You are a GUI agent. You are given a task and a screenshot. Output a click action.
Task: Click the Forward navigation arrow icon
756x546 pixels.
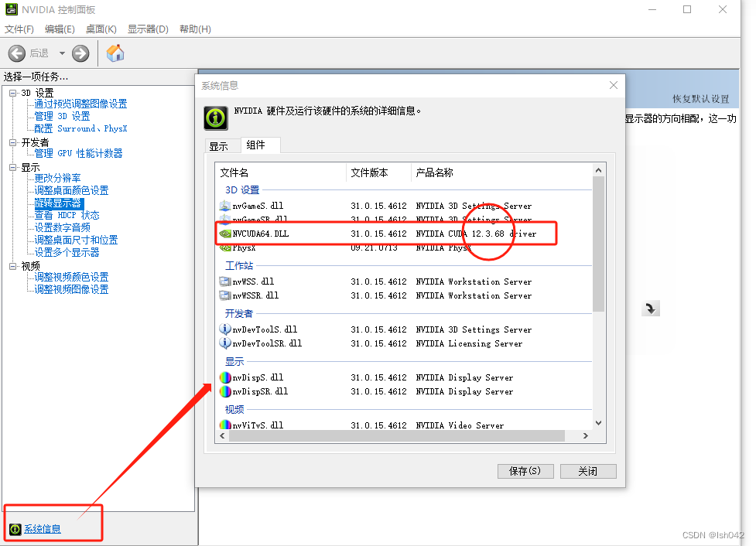[x=80, y=53]
